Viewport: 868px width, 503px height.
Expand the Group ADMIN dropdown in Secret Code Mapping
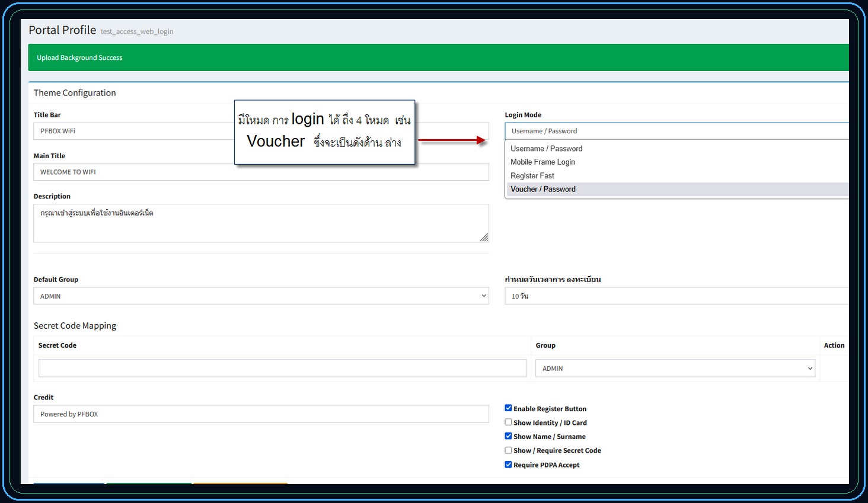(x=675, y=368)
